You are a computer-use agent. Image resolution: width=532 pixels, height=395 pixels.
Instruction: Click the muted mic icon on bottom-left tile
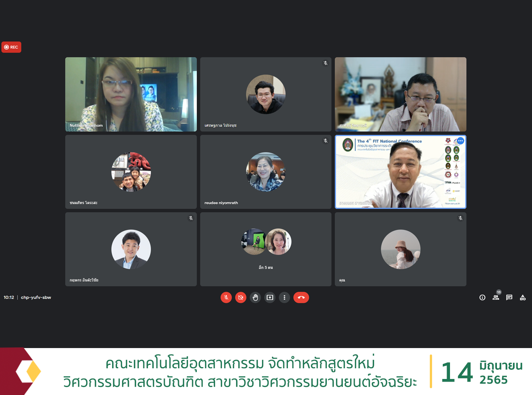pyautogui.click(x=191, y=218)
